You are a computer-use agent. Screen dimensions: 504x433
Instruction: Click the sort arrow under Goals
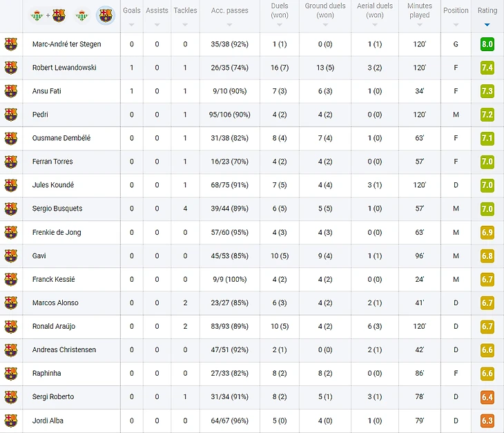[131, 25]
